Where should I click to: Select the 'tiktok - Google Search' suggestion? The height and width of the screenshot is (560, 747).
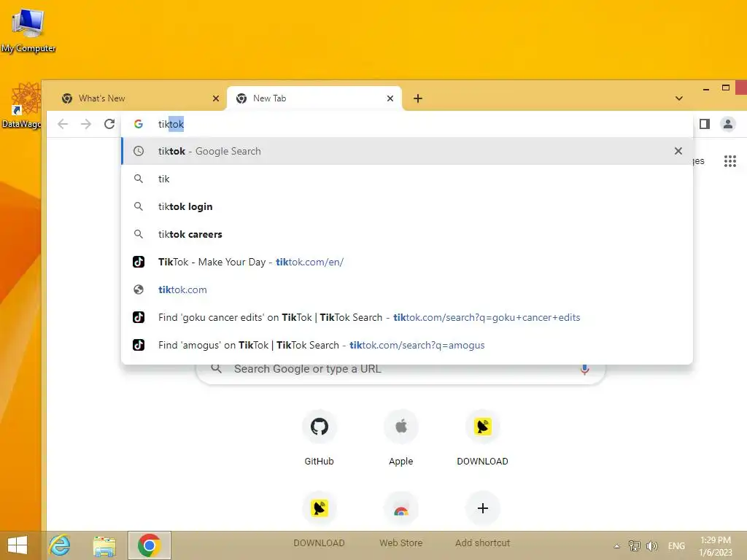pos(407,151)
